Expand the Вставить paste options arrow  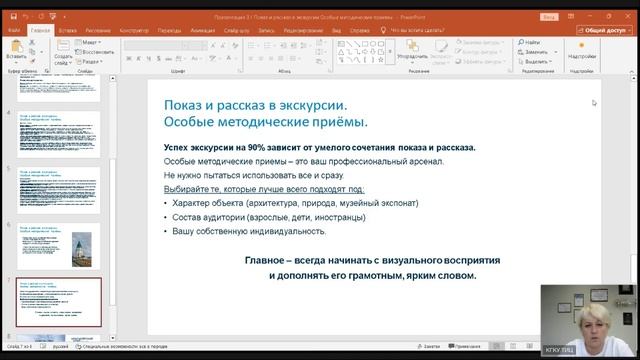(x=16, y=62)
